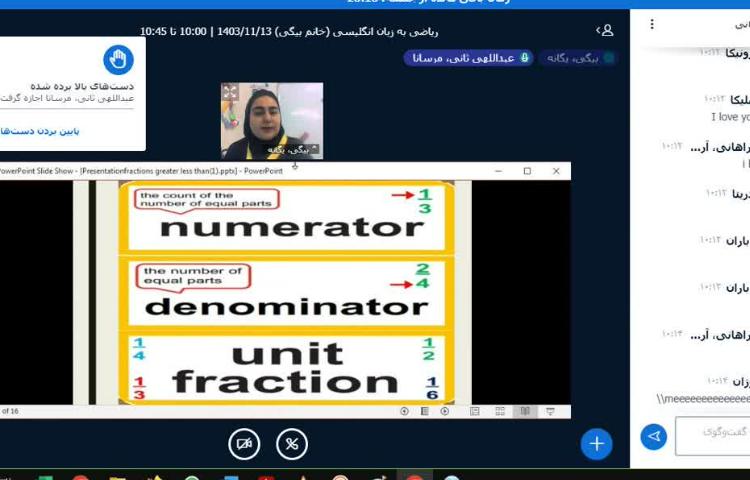Make the webcam video fullscreen
Image resolution: width=750 pixels, height=480 pixels.
pos(230,92)
